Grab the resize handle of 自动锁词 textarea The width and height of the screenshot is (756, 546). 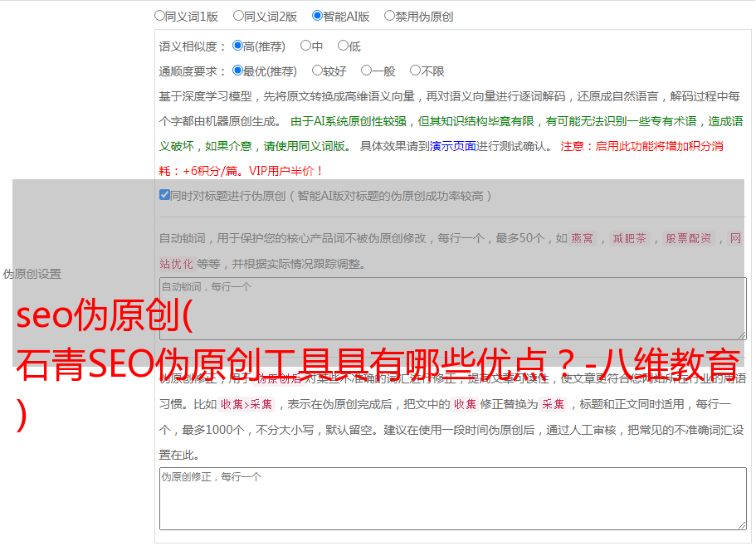pos(742,335)
